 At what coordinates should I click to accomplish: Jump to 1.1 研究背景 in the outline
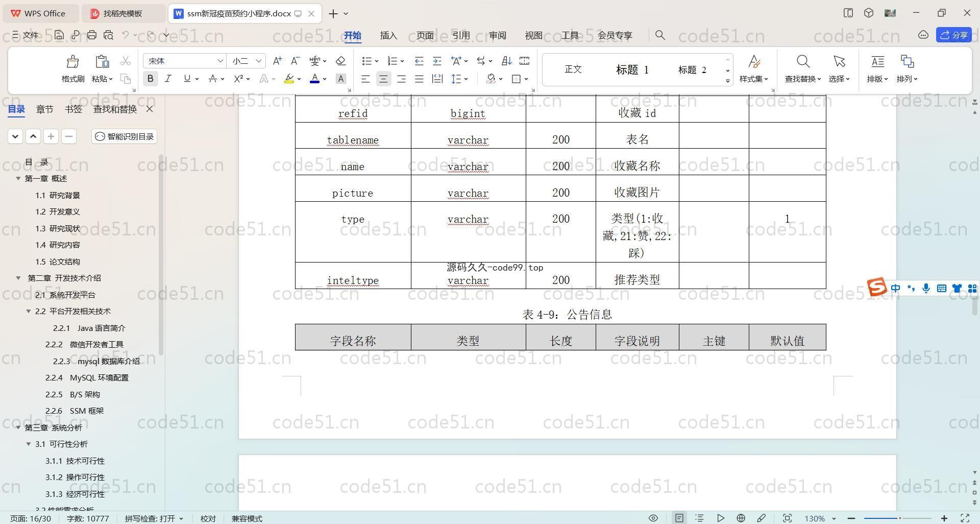[58, 195]
